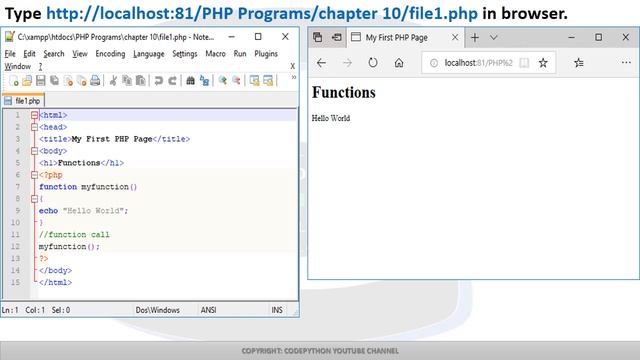Click the Replace icon next to binoculars

(204, 81)
